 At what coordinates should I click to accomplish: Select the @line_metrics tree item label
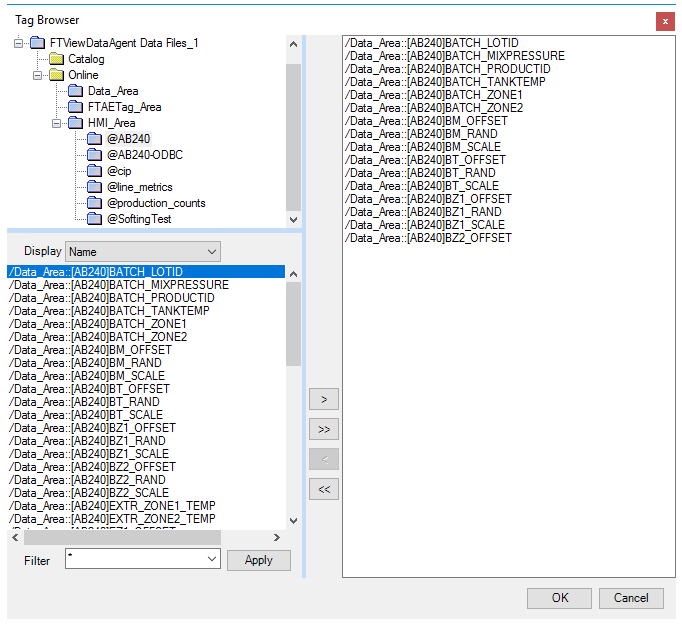[140, 187]
